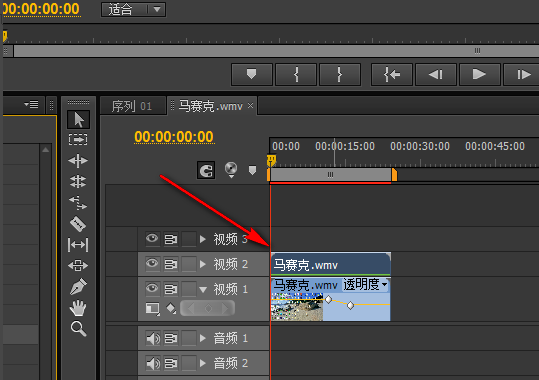Click the first opacity keyframe on the clip
This screenshot has width=539, height=380.
[328, 300]
